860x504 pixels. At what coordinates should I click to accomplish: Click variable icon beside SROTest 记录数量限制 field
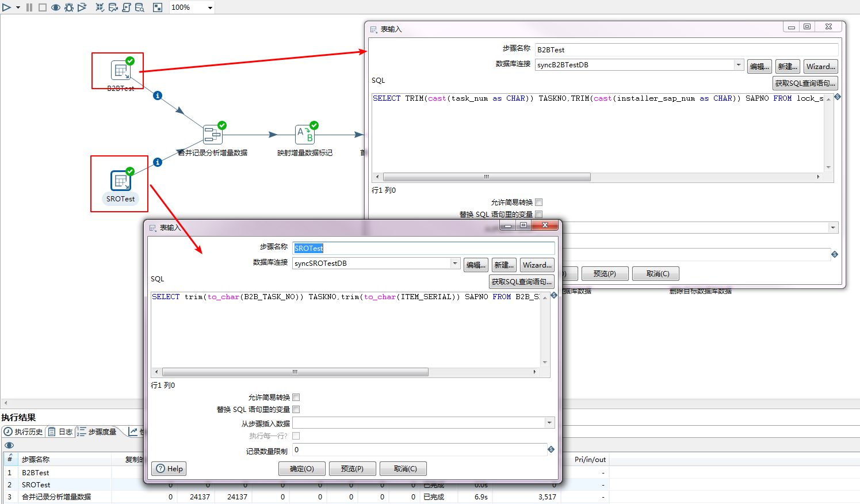pyautogui.click(x=551, y=449)
